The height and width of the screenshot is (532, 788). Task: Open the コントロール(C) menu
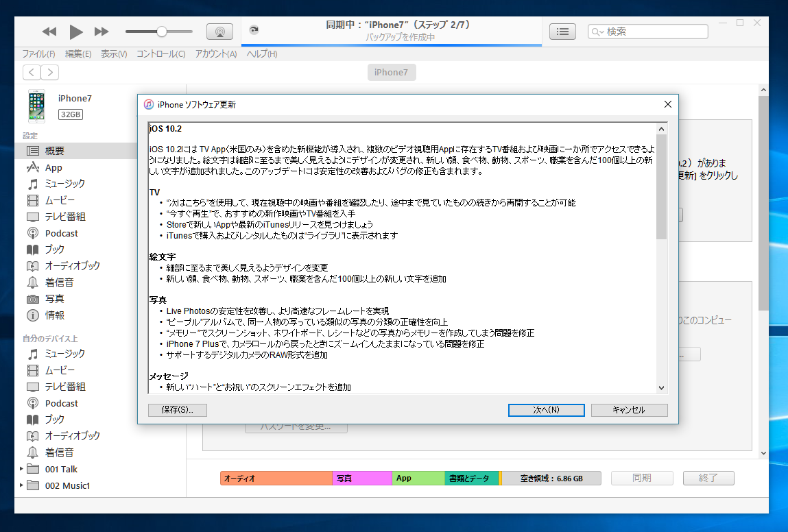point(160,53)
